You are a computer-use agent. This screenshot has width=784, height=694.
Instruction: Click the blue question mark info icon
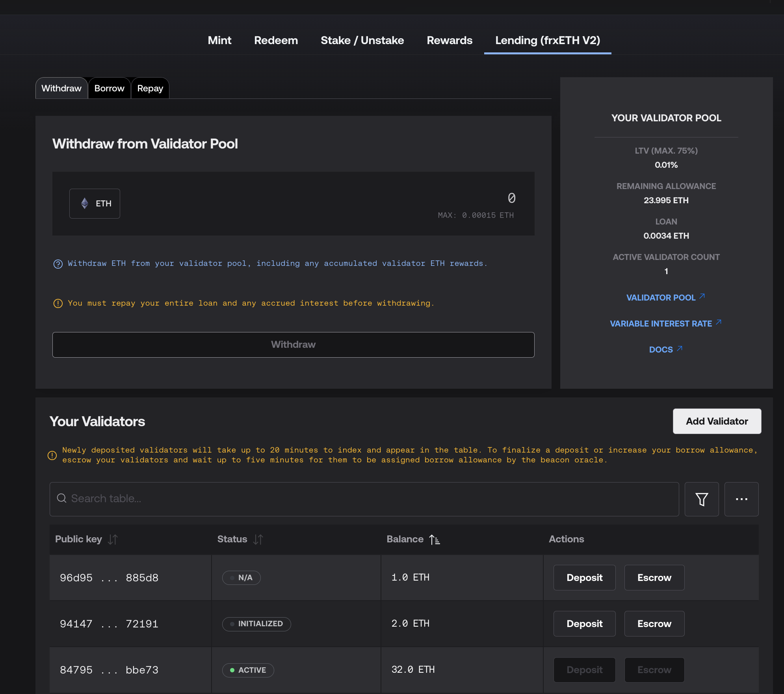[x=58, y=264]
